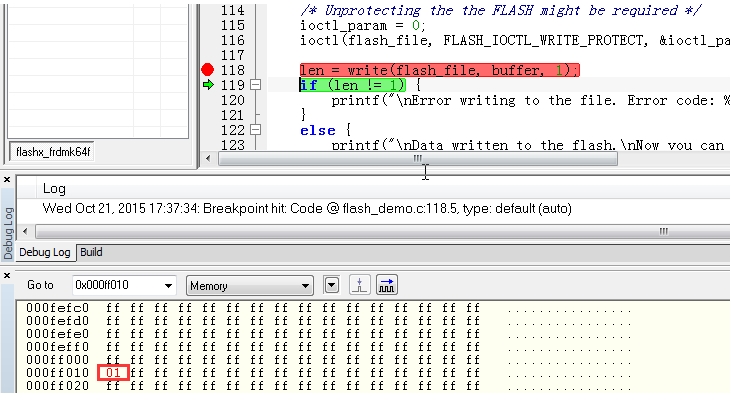Click the Go to address input field
This screenshot has height=407, width=731.
coord(113,286)
